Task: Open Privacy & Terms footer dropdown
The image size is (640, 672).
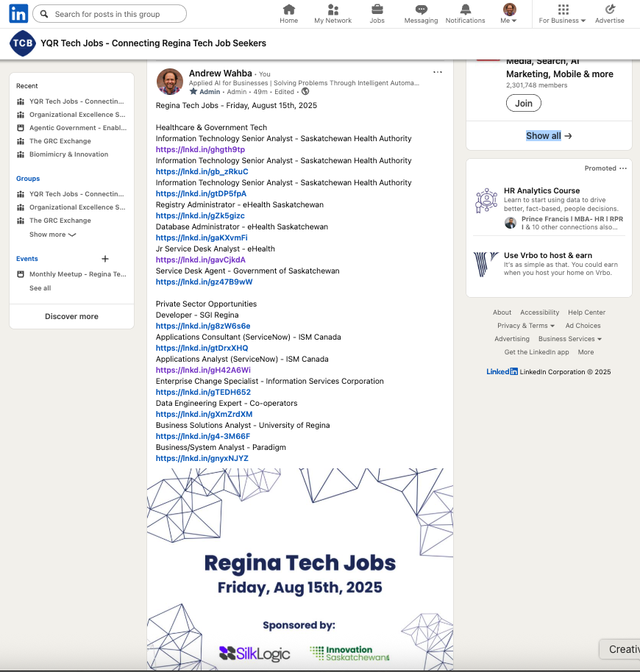Action: pos(526,326)
